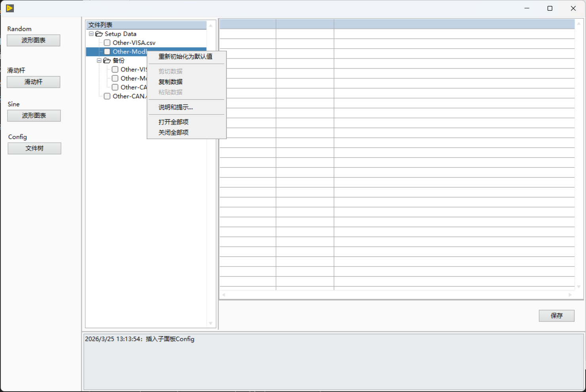Viewport: 586px width, 392px height.
Task: Choose 关闭全部项 to collapse all items
Action: point(174,132)
